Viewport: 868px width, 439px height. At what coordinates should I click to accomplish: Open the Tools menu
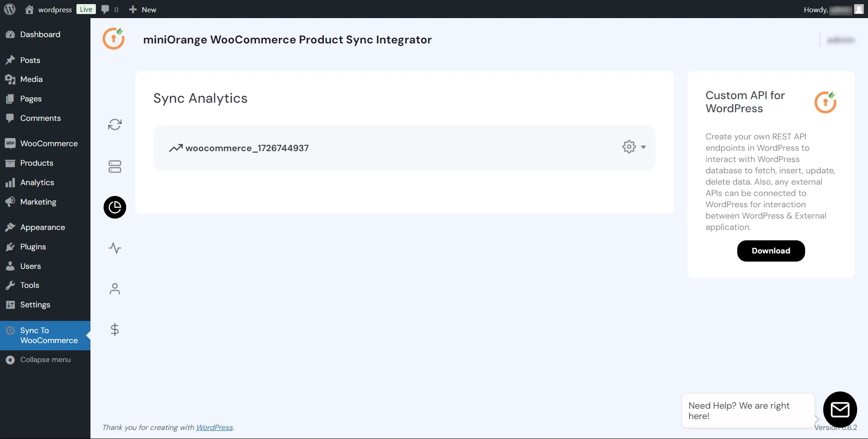(x=45, y=285)
